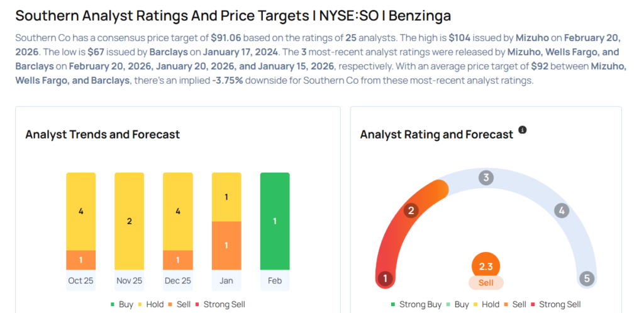644x313 pixels.
Task: Toggle Strong Sell series in trends legend
Action: pos(219,304)
